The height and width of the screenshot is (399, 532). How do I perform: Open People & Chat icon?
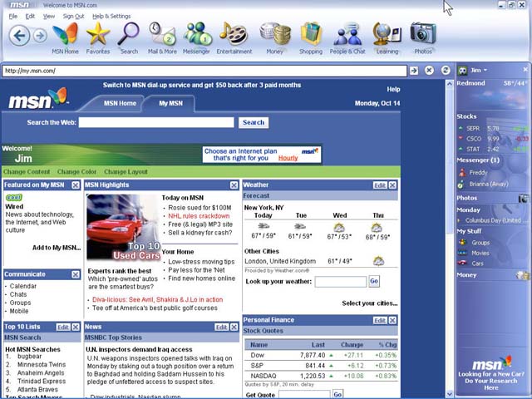coord(347,38)
